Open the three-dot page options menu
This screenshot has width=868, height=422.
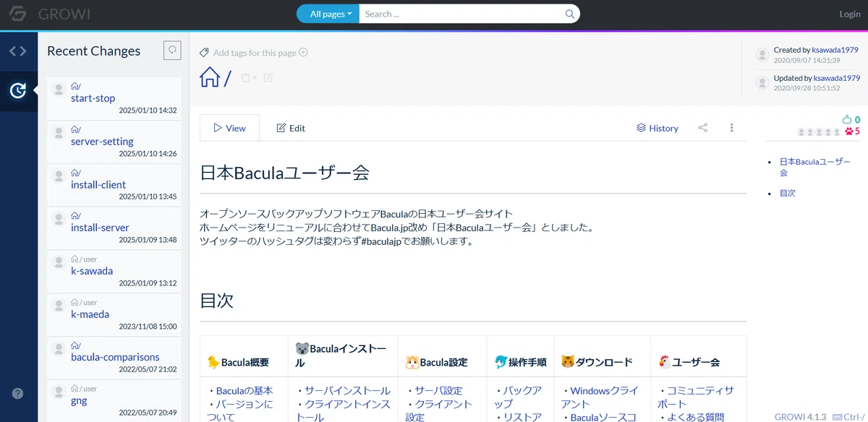tap(731, 128)
